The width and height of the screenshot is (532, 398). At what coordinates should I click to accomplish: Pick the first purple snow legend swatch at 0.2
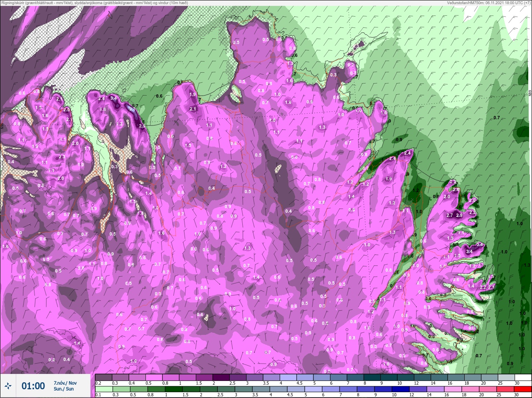104,378
